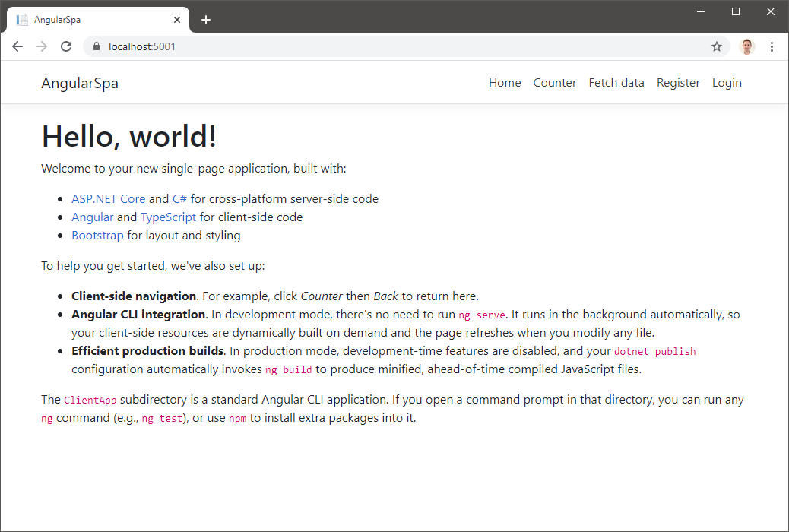Open the Login page
Viewport: 789px width, 532px height.
tap(726, 82)
